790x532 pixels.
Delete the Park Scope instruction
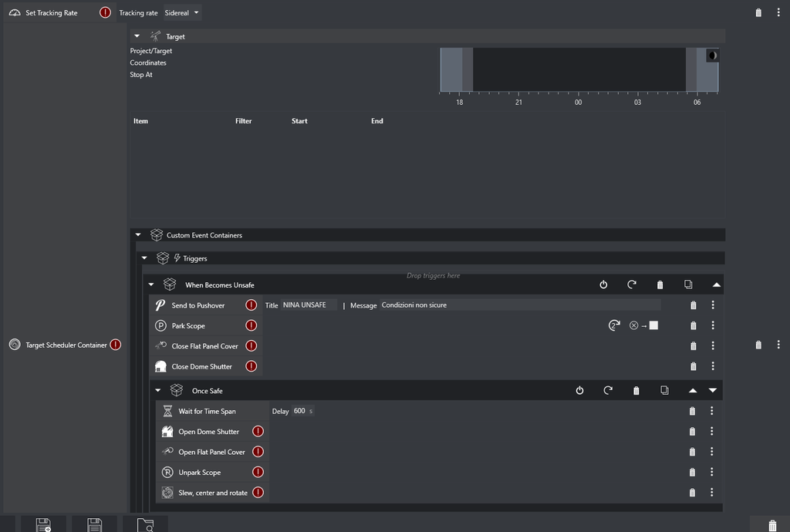pos(694,325)
